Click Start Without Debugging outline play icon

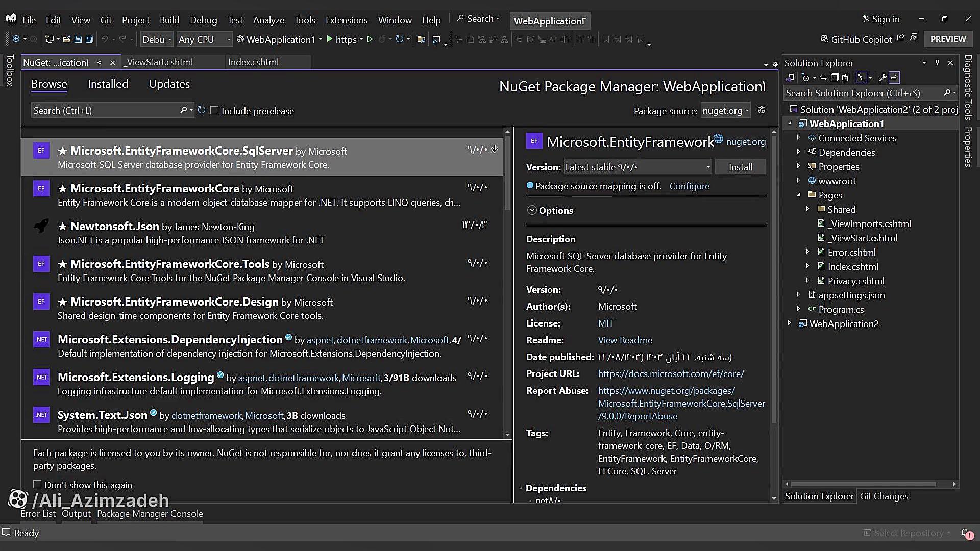click(370, 39)
